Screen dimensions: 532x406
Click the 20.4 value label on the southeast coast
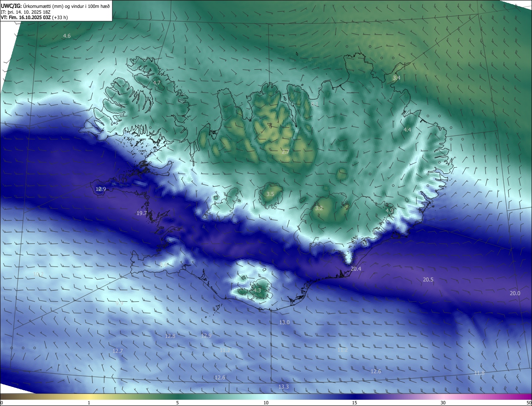pyautogui.click(x=356, y=269)
